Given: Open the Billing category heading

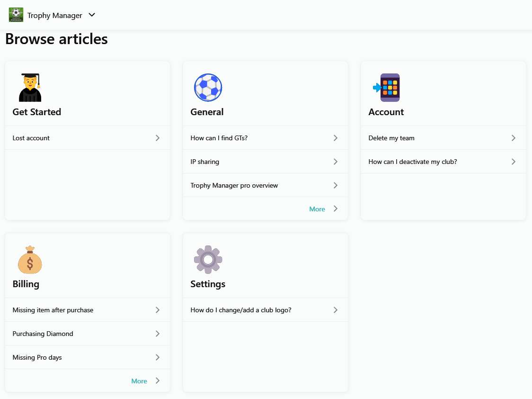Looking at the screenshot, I should tap(26, 284).
